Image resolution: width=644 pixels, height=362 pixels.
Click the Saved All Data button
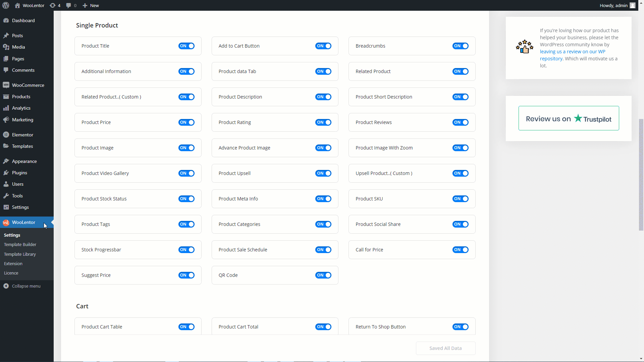coord(445,348)
